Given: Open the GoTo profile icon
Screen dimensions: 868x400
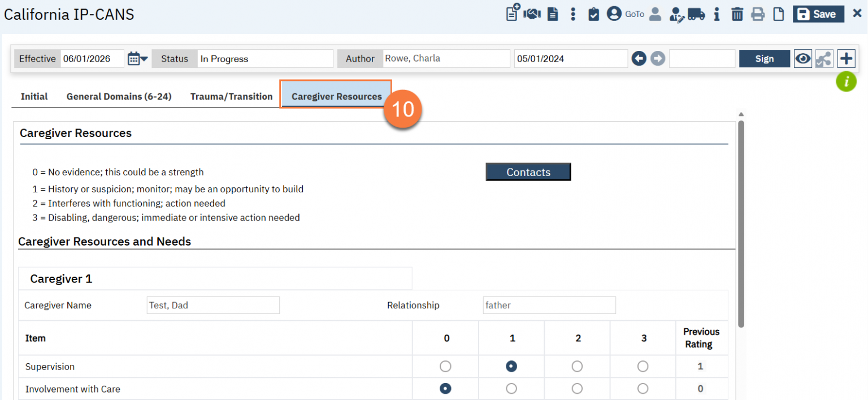Looking at the screenshot, I should click(614, 14).
